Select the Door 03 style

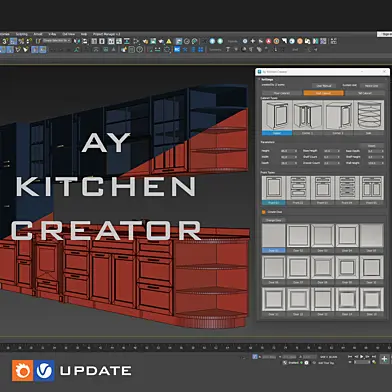point(322,238)
